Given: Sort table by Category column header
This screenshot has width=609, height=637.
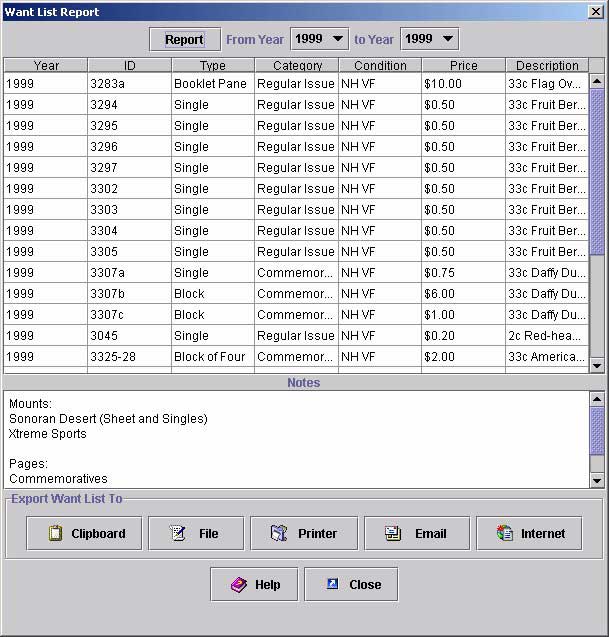Looking at the screenshot, I should 296,65.
